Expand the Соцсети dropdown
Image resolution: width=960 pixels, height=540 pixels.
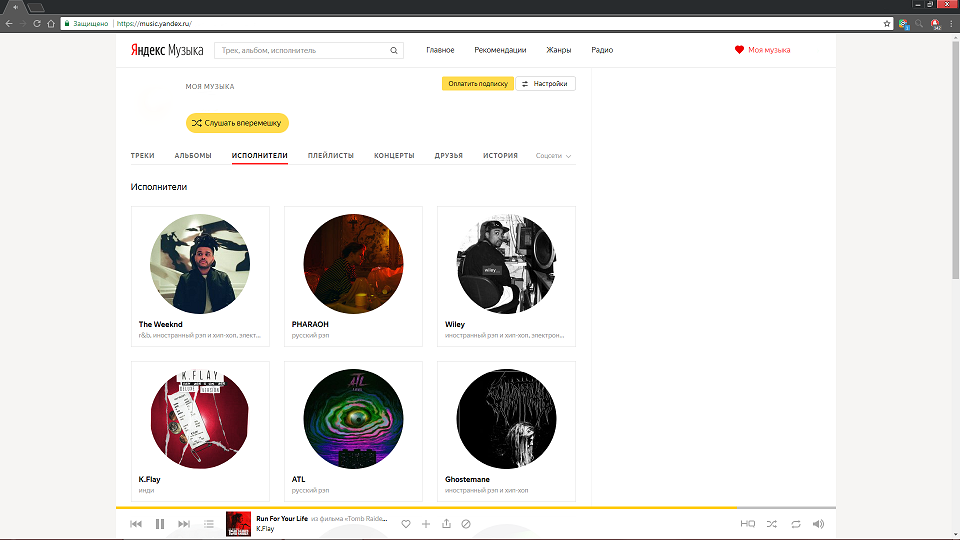[553, 156]
